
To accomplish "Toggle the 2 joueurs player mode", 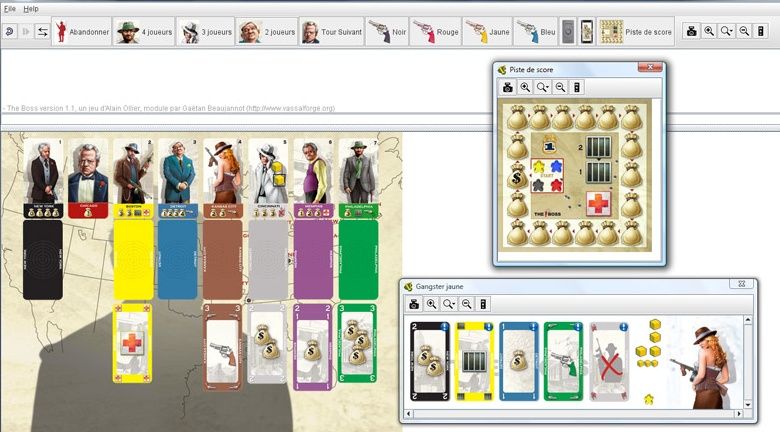I will [268, 32].
